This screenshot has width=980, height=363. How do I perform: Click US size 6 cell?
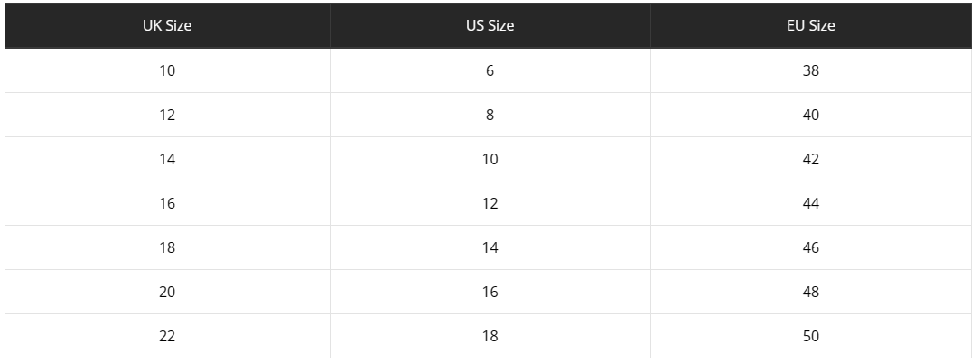click(x=490, y=70)
